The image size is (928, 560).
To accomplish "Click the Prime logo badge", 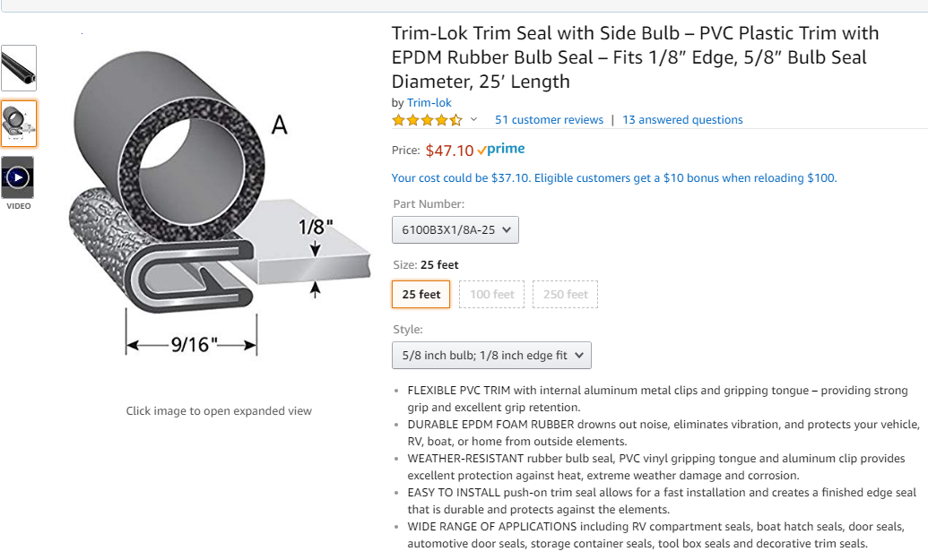I will tap(501, 149).
